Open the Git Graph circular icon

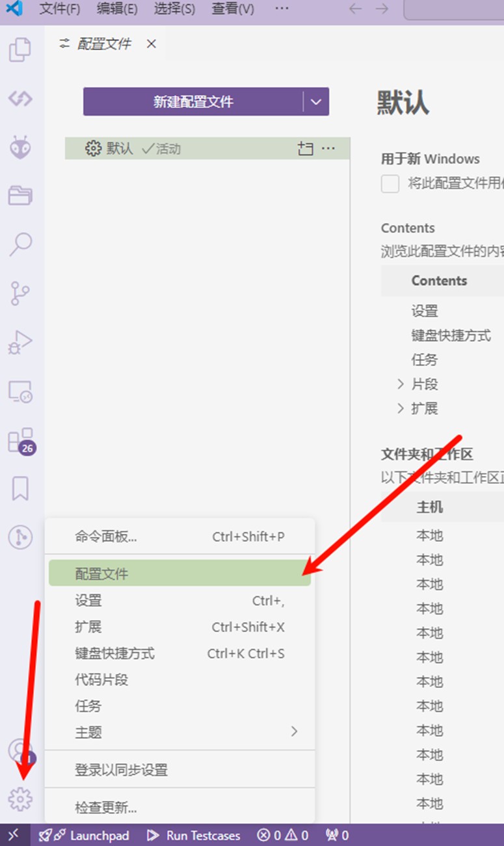pyautogui.click(x=20, y=537)
